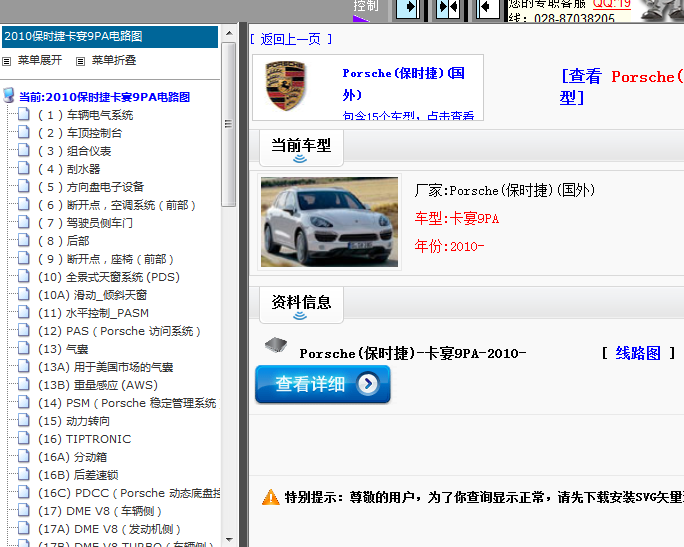Click computer icon of the root tree node

(8, 95)
